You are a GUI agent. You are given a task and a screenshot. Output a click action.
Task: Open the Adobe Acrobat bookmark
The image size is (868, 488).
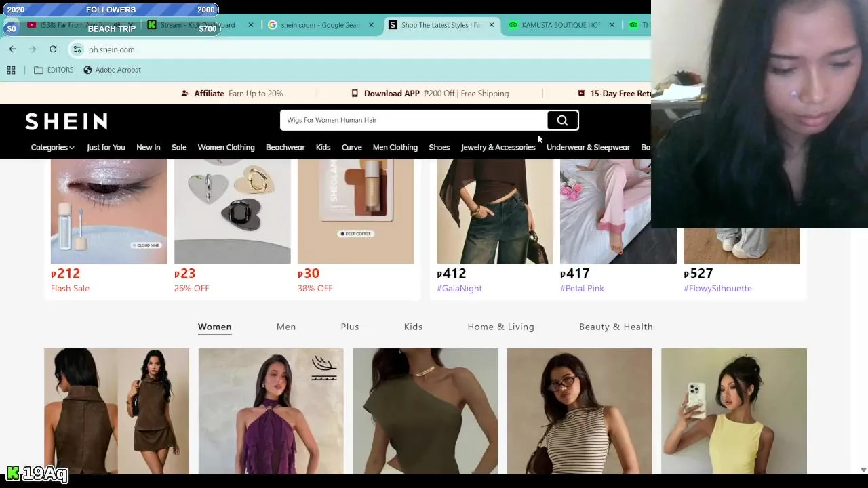(112, 70)
